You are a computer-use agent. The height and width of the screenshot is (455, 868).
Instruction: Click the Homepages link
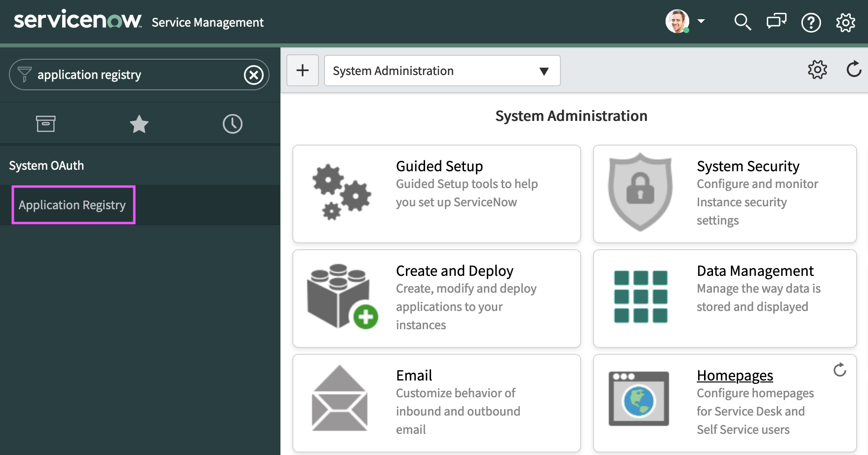coord(735,376)
